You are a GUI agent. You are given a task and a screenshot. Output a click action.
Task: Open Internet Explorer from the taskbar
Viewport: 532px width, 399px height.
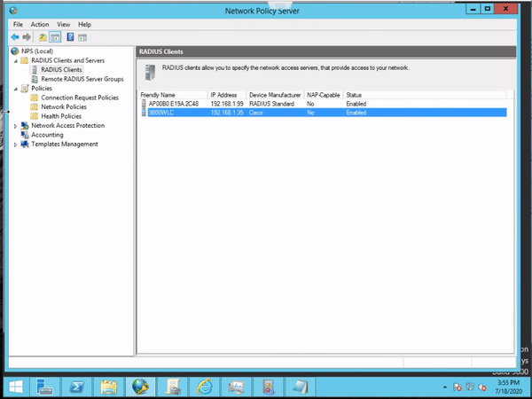(205, 387)
